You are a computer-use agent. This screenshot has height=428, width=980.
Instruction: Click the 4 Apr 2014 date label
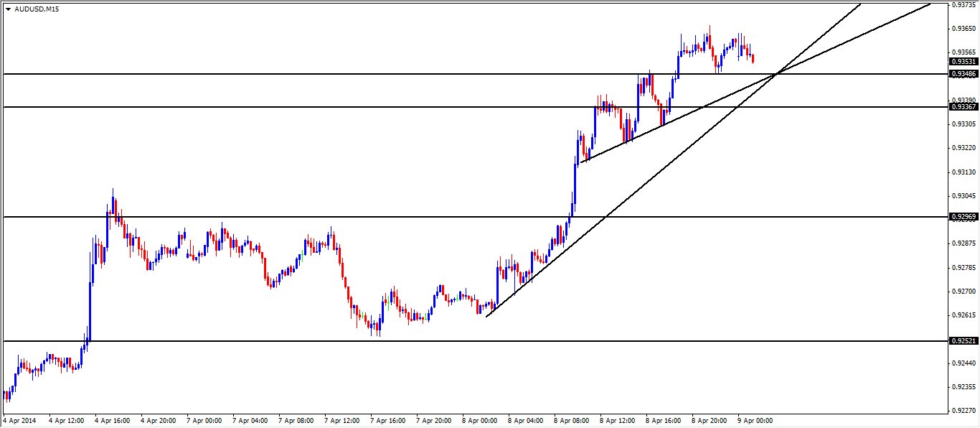[19, 421]
